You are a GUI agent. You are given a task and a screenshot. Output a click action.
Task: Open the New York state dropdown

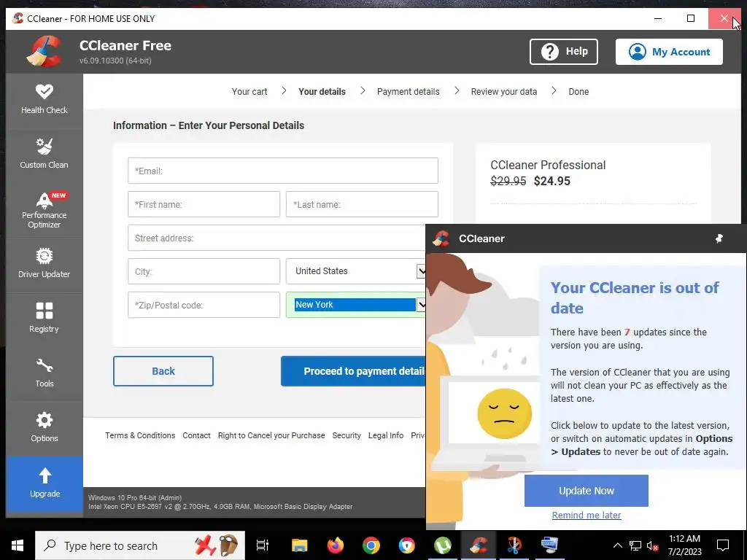tap(356, 305)
